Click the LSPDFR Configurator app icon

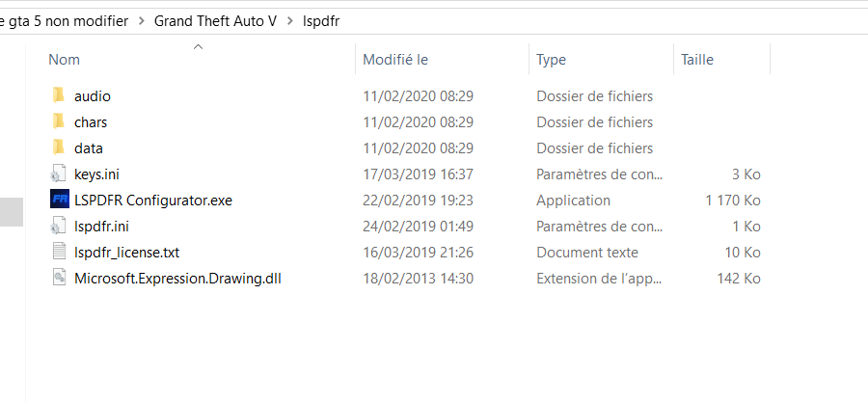coord(59,201)
